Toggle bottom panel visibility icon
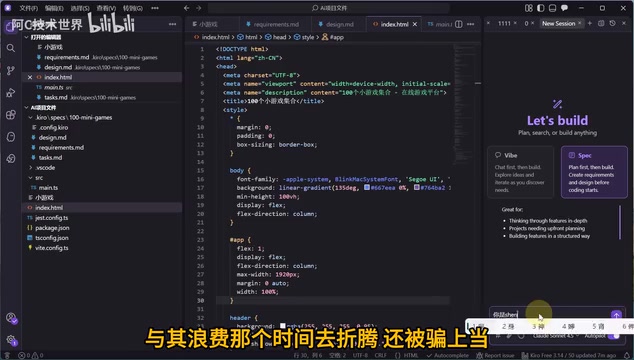This screenshot has width=634, height=360. [552, 8]
